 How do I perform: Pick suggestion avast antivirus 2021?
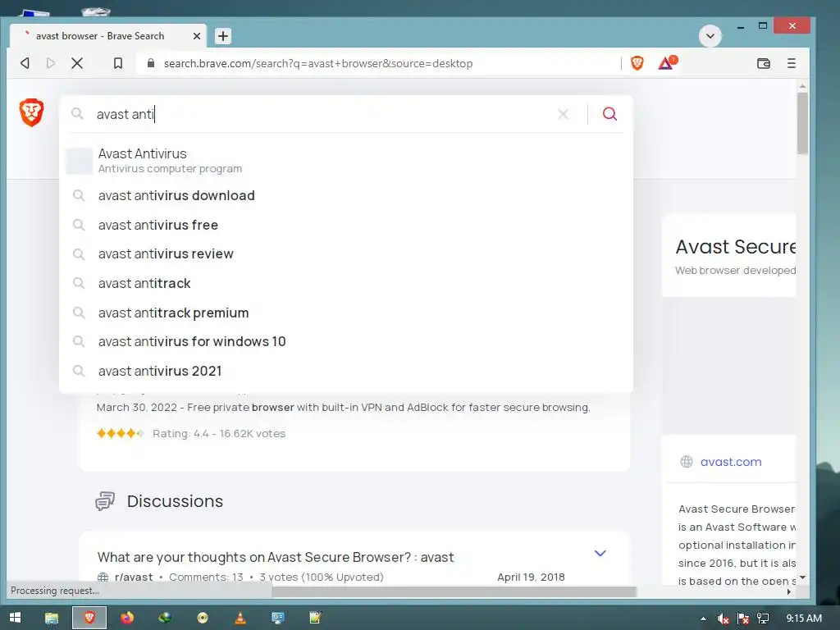pos(346,372)
